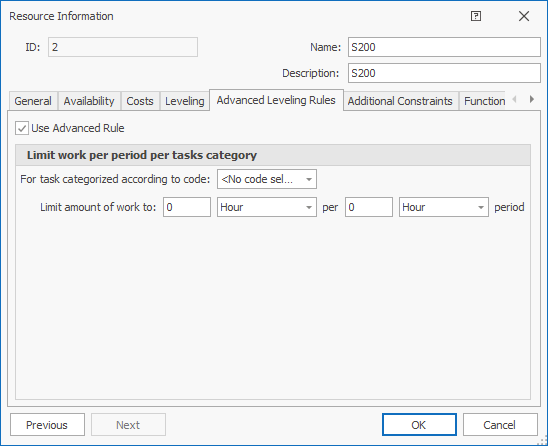Click the Cancel button
Viewport: 548px width, 446px height.
500,425
